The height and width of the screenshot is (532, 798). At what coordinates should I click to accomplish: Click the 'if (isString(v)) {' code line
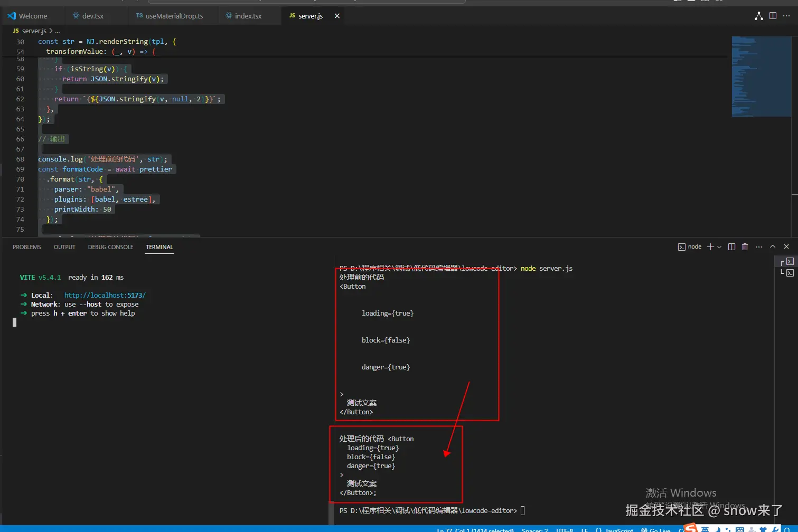(x=90, y=69)
